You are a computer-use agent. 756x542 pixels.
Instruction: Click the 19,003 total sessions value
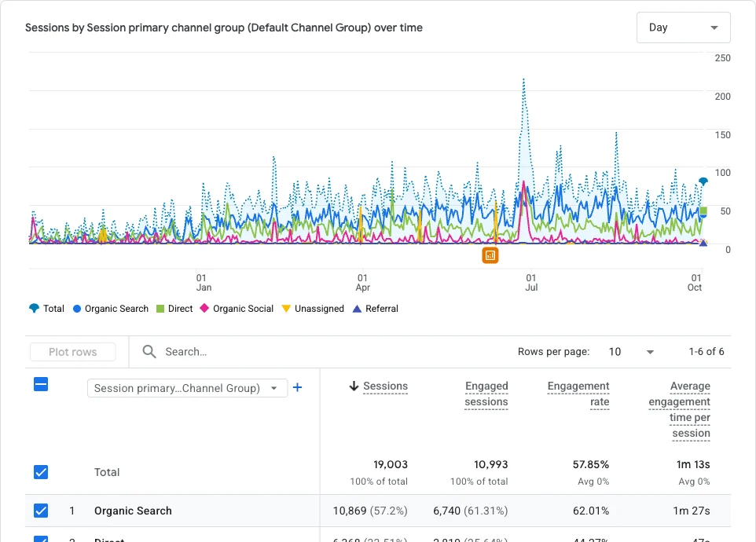coord(391,464)
